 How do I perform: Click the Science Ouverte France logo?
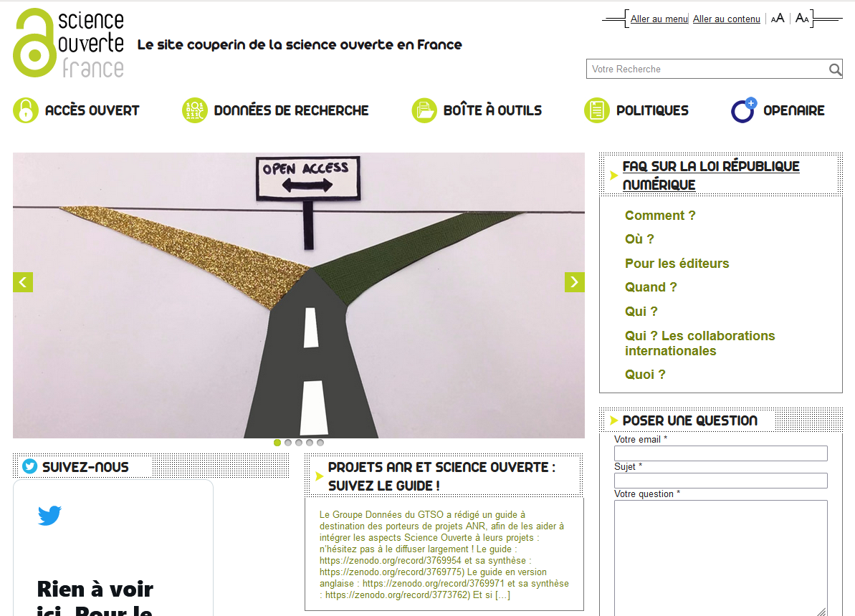[69, 43]
